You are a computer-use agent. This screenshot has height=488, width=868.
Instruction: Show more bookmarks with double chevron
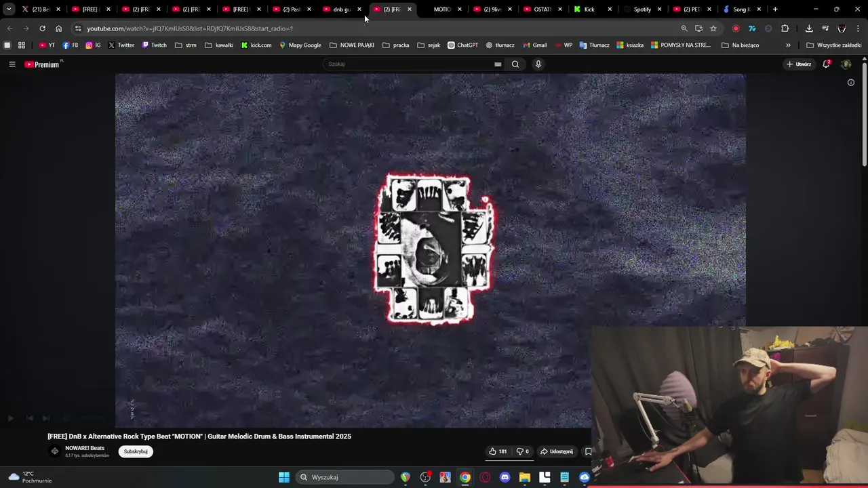point(788,45)
